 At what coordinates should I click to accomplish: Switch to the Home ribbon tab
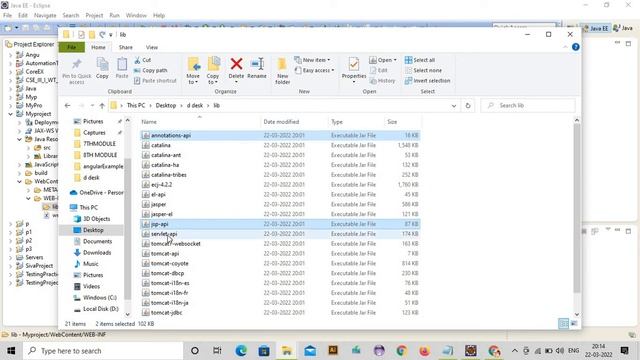98,47
